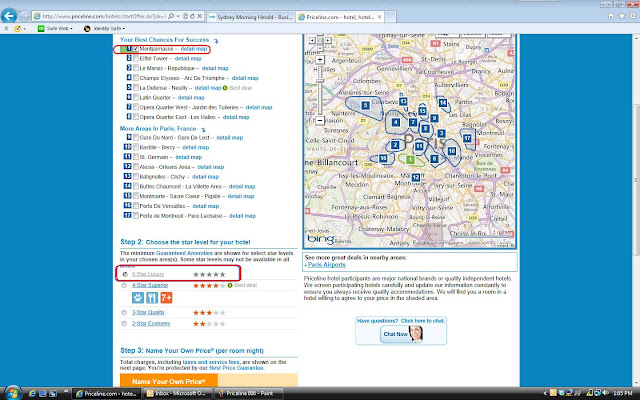Uncheck the Montparnasse area checkbox

coord(136,49)
